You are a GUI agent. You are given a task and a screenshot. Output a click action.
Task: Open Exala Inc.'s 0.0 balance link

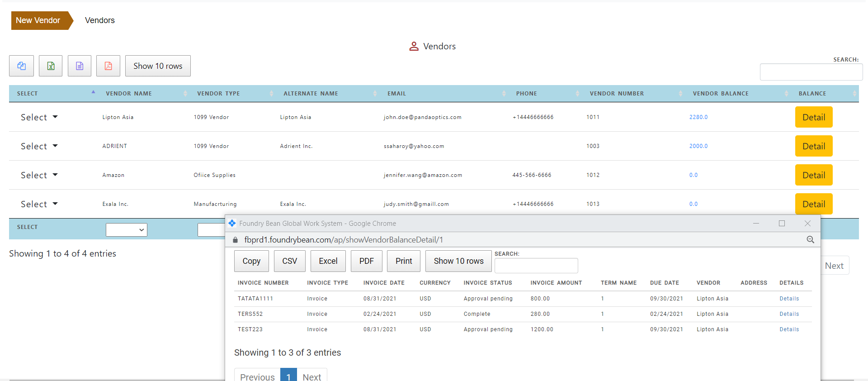pos(693,204)
